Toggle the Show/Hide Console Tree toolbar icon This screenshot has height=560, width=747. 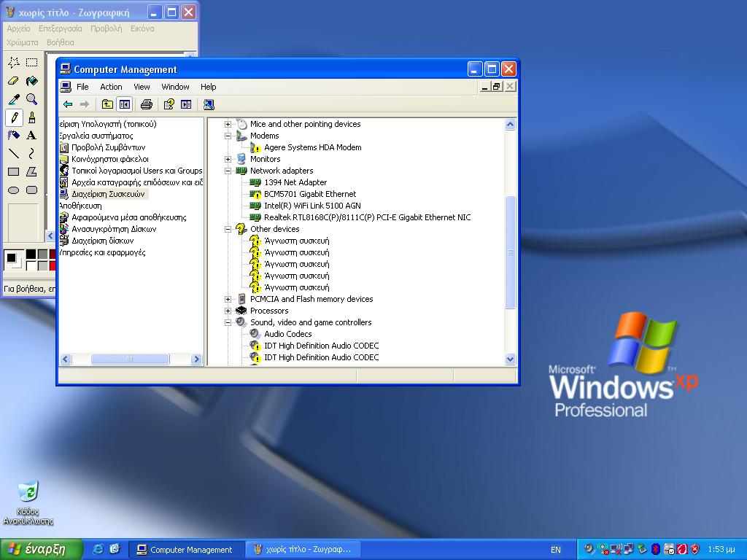124,104
